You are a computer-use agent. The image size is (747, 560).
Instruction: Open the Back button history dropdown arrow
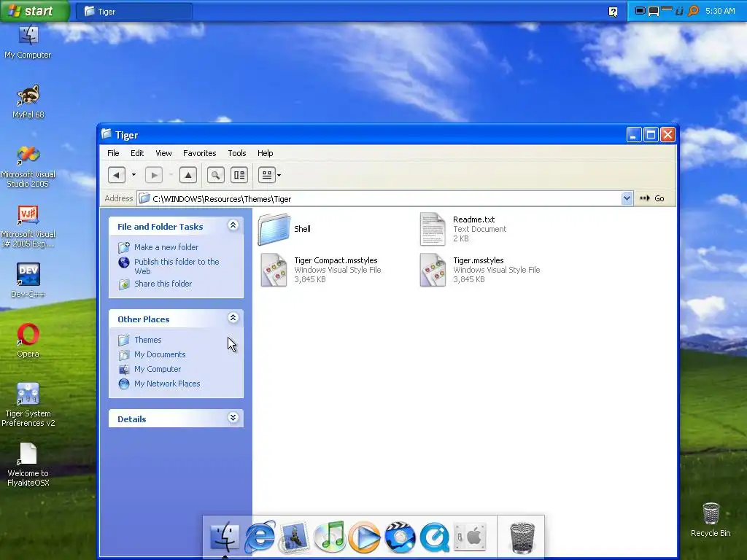tap(134, 175)
